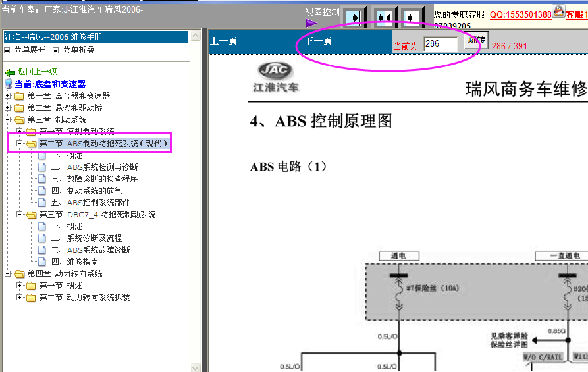Click folder icon for 第三节 DBC7_4 防抱死制动系统

pos(31,215)
